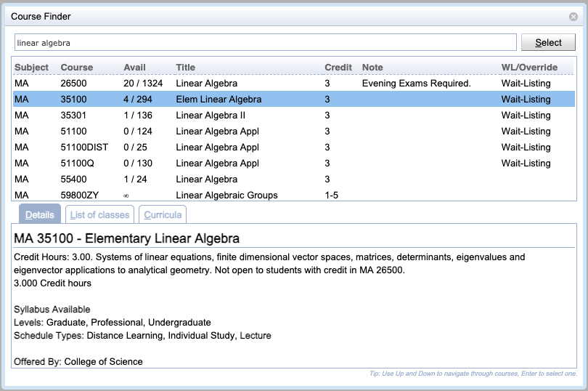588x391 pixels.
Task: Open the Curricula tab
Action: [x=163, y=214]
